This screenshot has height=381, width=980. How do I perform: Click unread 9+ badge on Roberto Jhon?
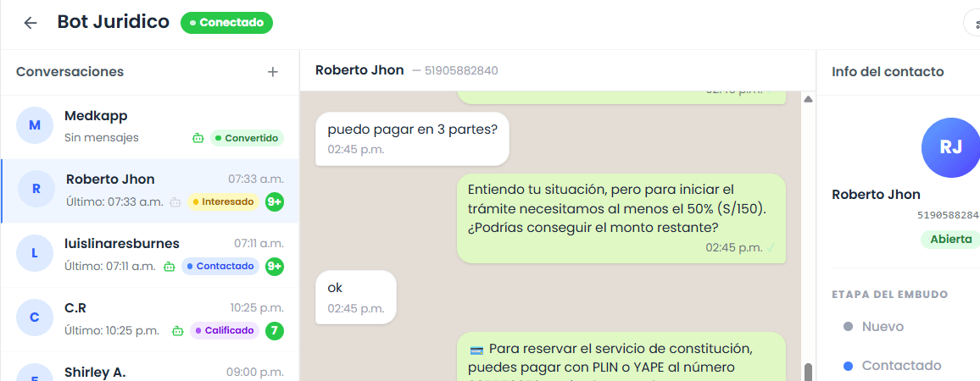coord(275,202)
